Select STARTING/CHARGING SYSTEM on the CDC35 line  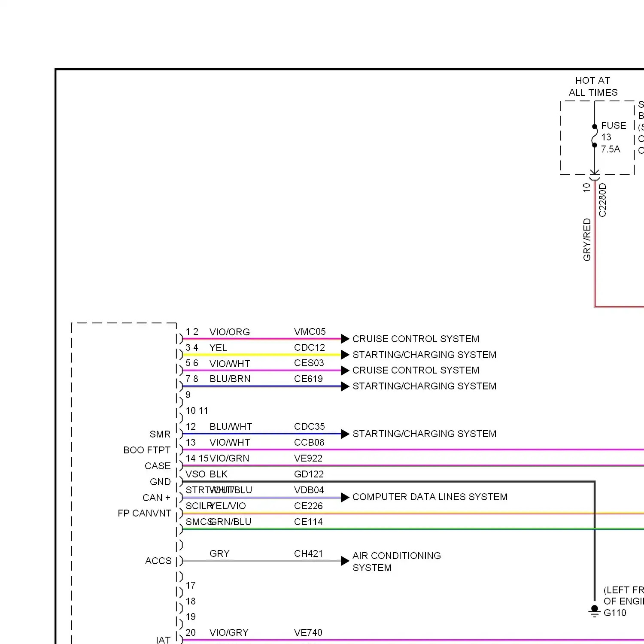coord(424,434)
